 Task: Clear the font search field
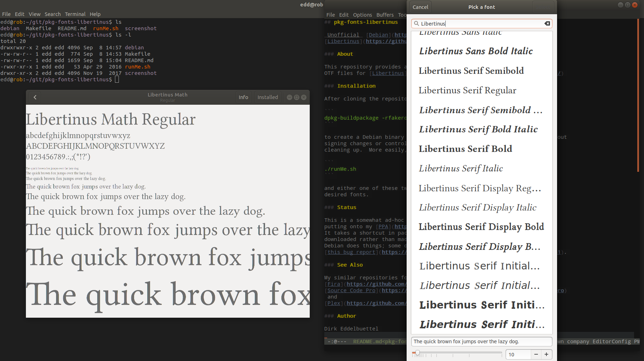click(547, 23)
